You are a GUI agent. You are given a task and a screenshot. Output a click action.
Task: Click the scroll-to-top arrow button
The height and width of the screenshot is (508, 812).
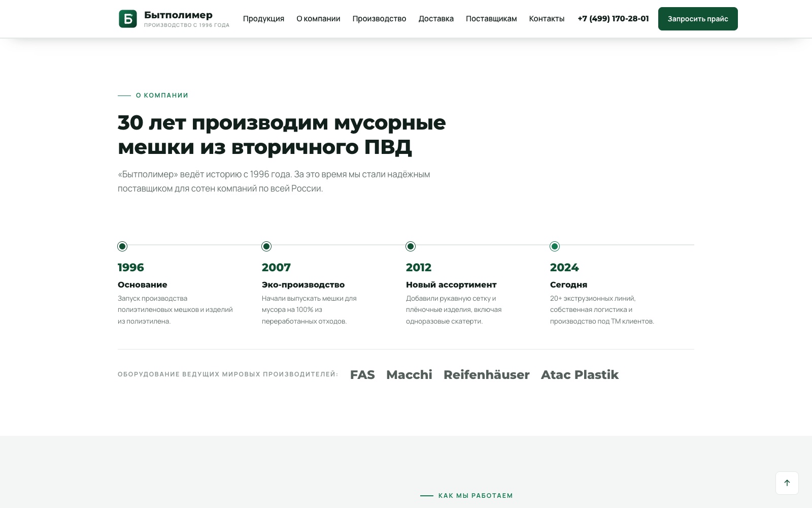[x=787, y=483]
